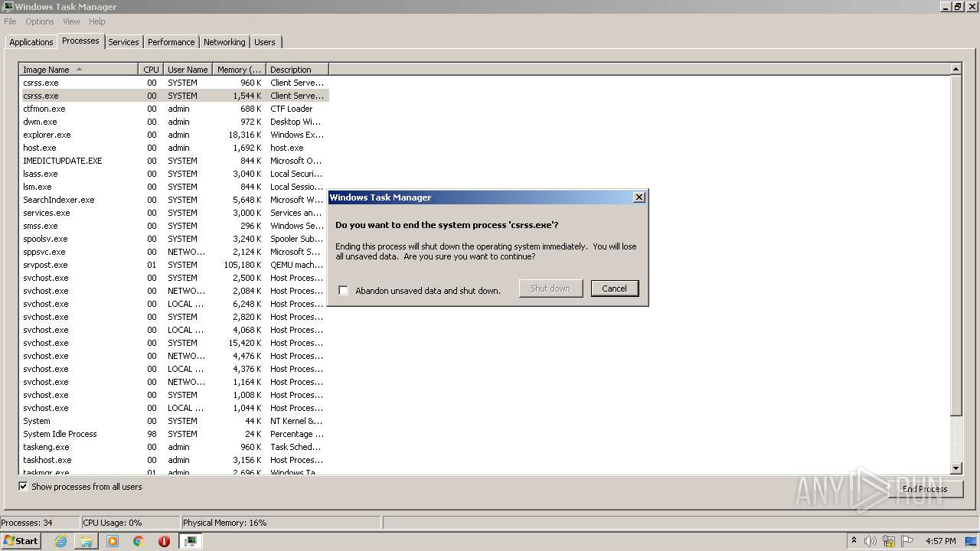
Task: Select csrss.exe row using 960 K
Action: pos(174,83)
